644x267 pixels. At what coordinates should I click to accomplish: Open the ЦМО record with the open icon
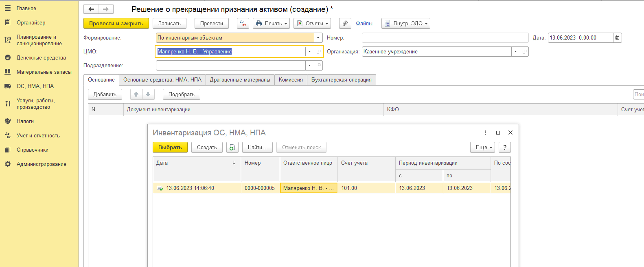[319, 52]
